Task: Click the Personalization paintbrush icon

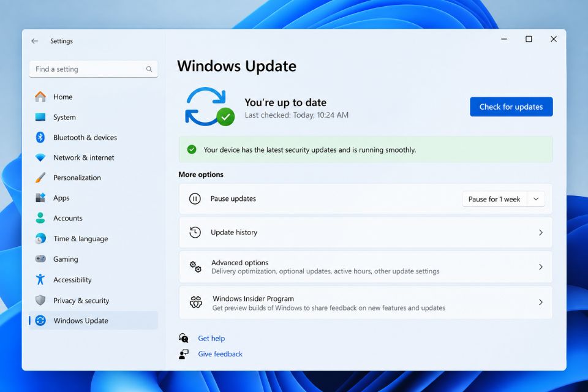Action: (40, 178)
